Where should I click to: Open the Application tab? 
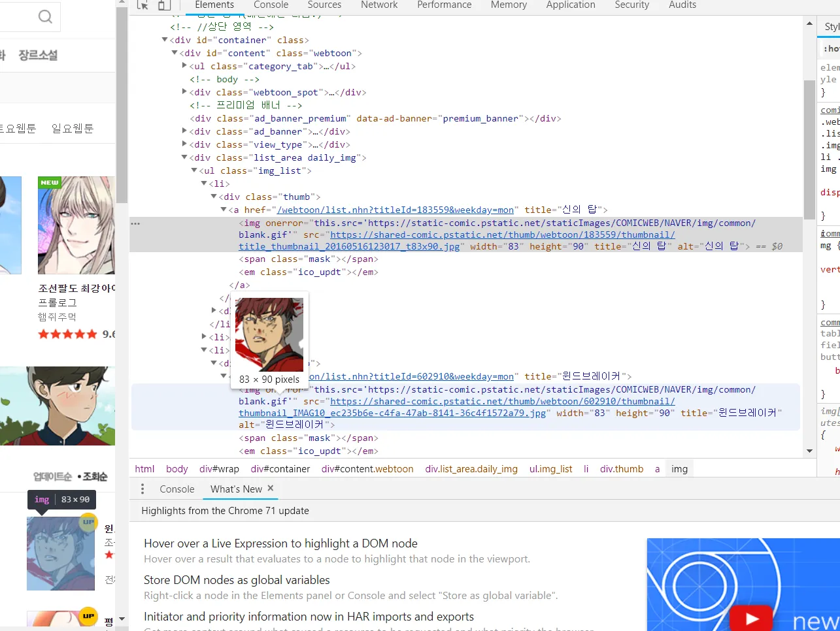pyautogui.click(x=571, y=5)
